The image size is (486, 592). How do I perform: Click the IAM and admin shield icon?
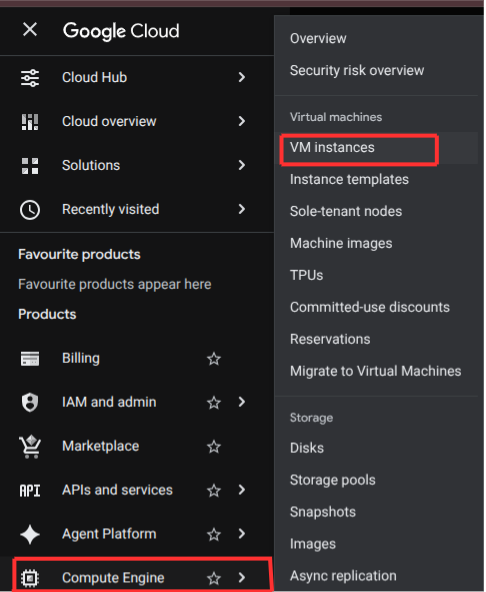click(30, 402)
